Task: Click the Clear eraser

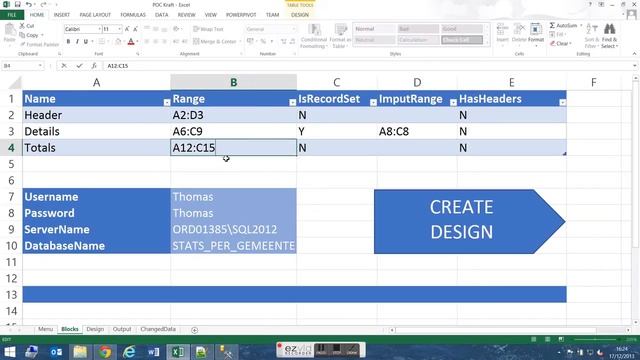Action: point(553,43)
